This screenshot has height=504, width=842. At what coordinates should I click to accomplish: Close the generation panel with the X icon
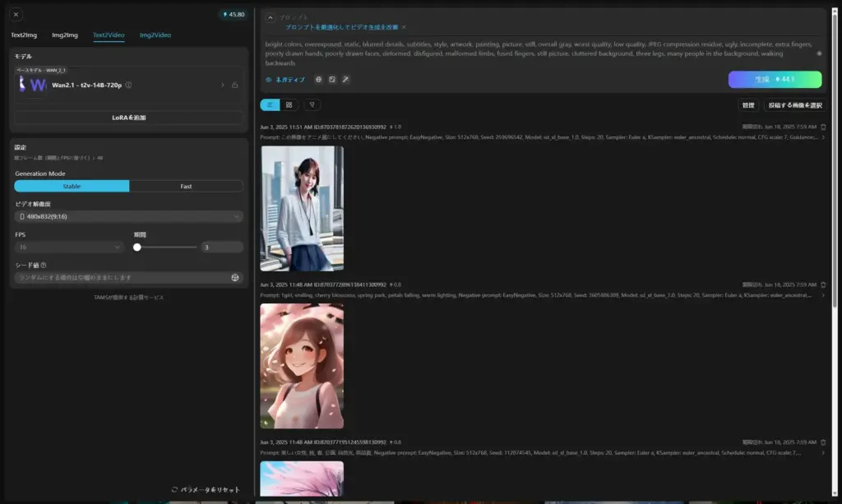[16, 15]
